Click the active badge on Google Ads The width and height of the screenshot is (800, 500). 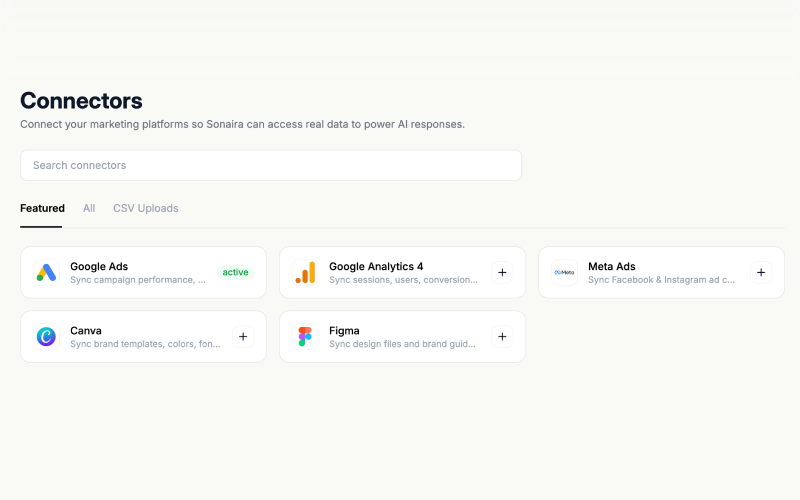[235, 273]
